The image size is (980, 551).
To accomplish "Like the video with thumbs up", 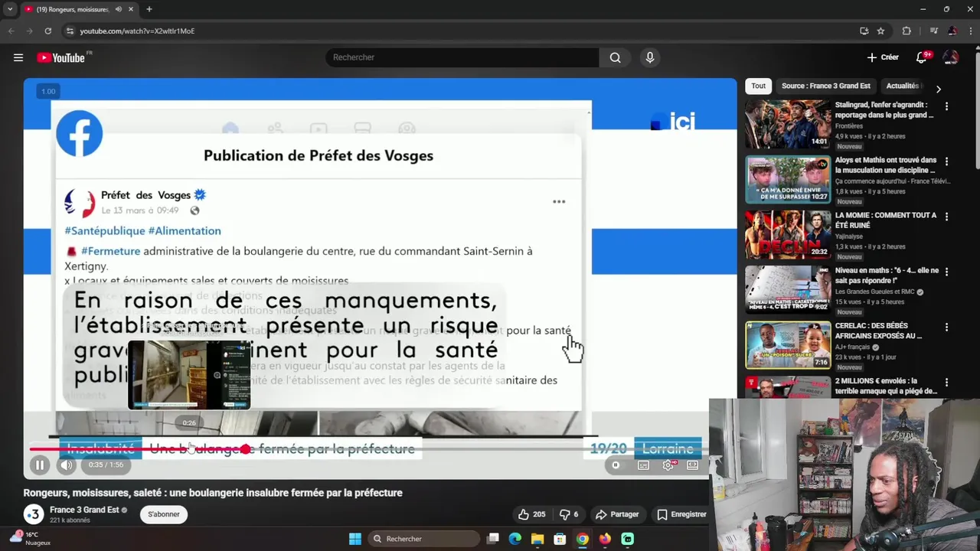I will click(x=531, y=514).
